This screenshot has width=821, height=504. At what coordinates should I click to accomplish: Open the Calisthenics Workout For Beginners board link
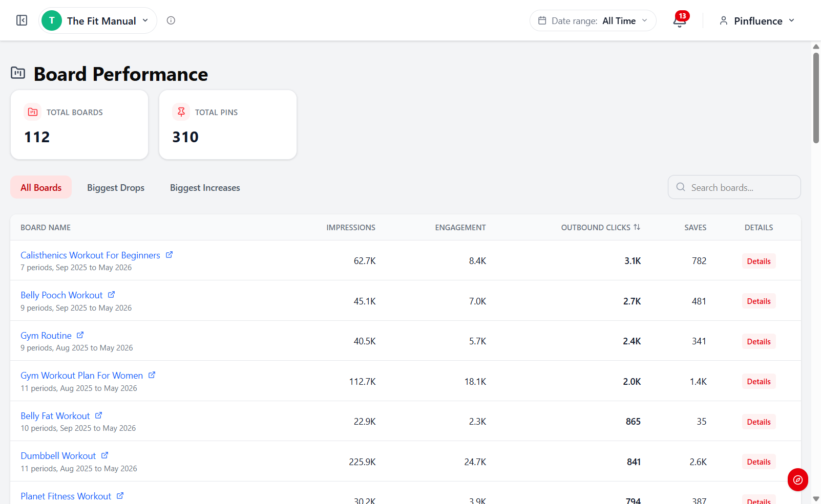pyautogui.click(x=90, y=255)
